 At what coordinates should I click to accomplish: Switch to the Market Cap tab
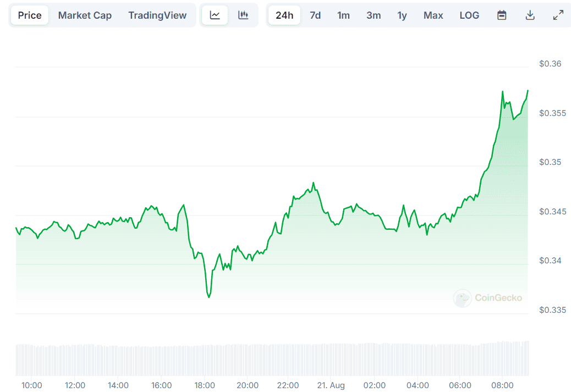85,15
